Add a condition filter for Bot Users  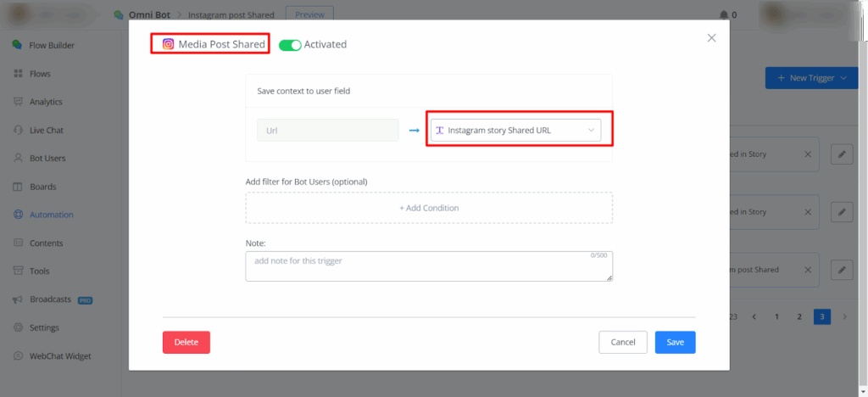[x=429, y=208]
